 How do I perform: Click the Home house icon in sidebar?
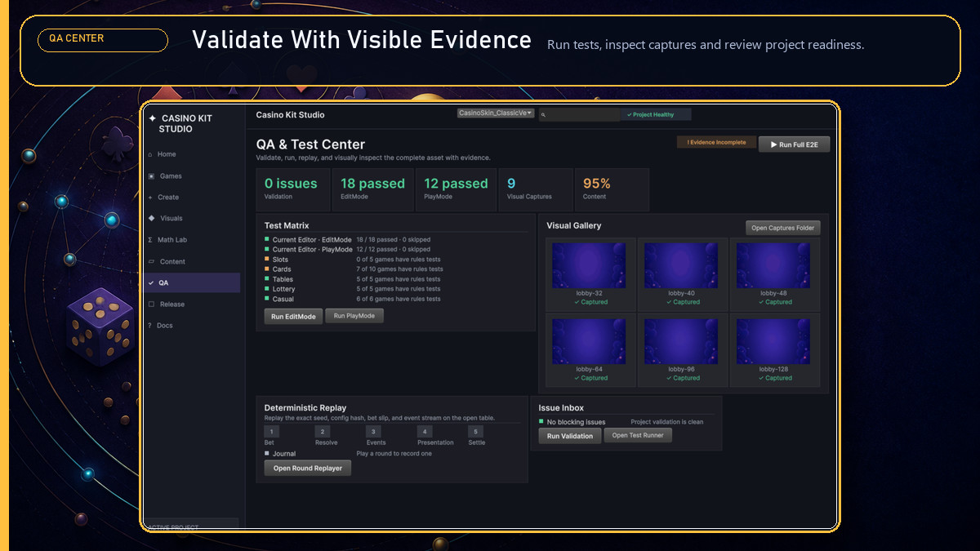[x=150, y=154]
